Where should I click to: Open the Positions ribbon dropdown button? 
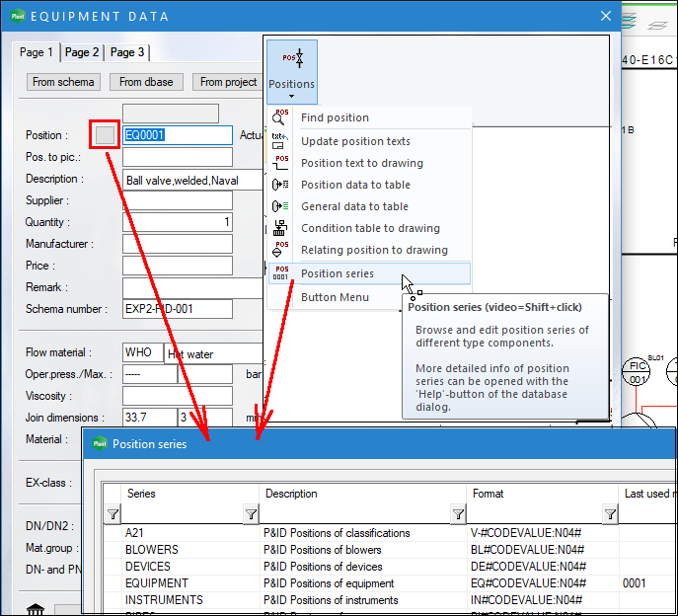coord(291,69)
